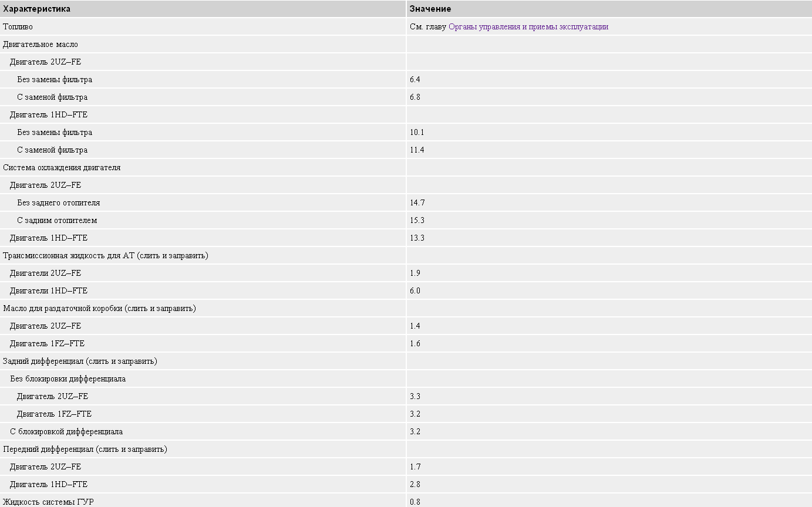Select 'Двигатель 2UZ–FE' label beside 1.4
The height and width of the screenshot is (507, 812).
coord(45,326)
